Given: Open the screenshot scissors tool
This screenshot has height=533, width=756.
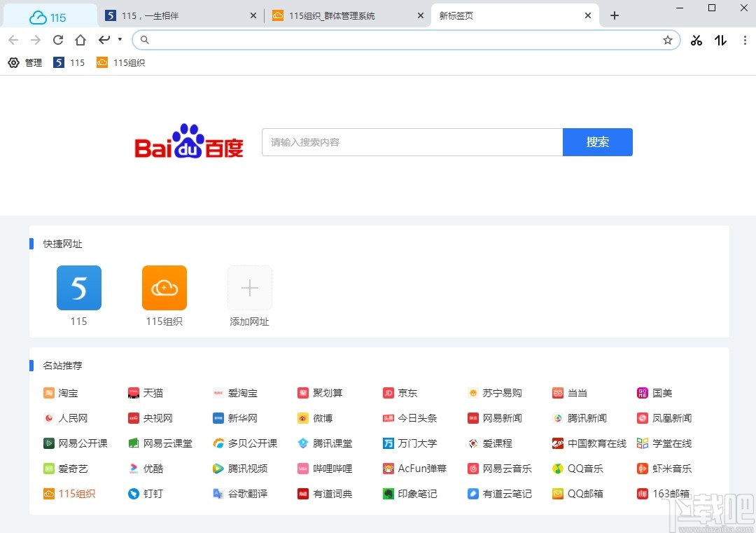Looking at the screenshot, I should tap(696, 41).
